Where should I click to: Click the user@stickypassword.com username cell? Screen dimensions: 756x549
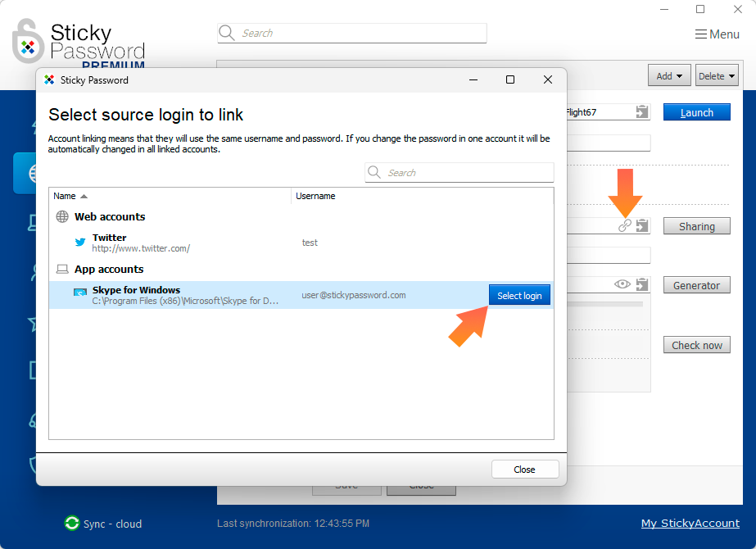coord(354,295)
